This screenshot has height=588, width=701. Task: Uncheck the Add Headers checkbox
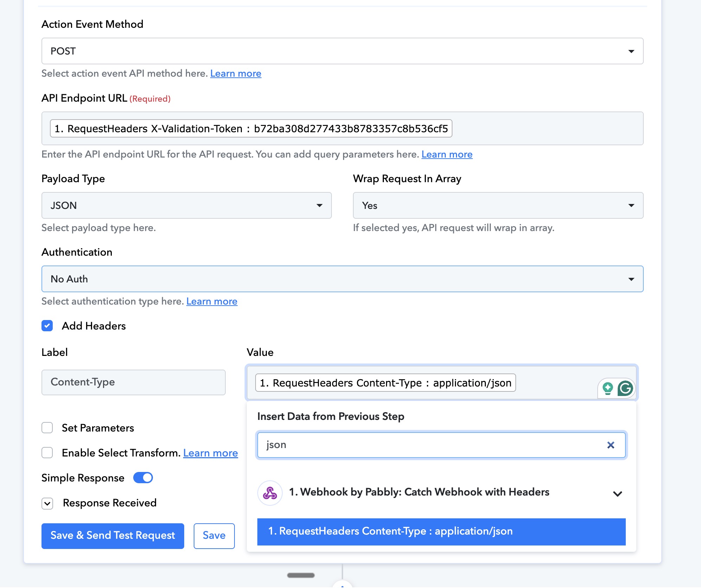pyautogui.click(x=47, y=326)
